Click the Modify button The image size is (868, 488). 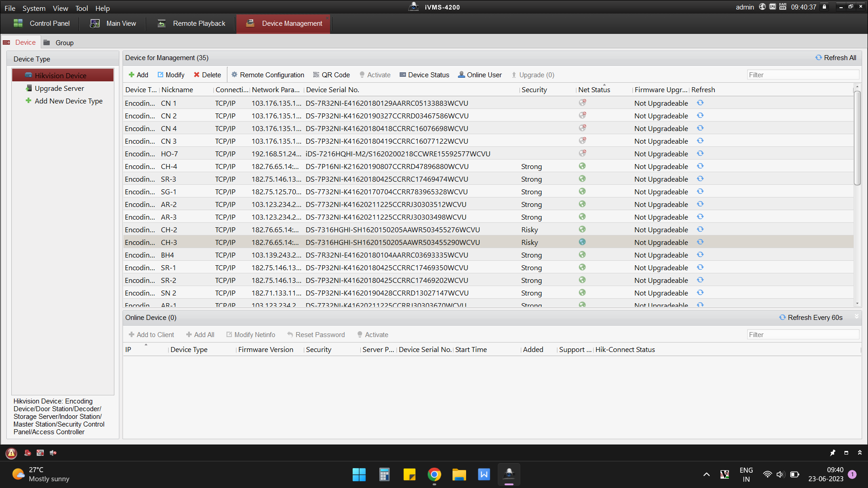click(171, 75)
